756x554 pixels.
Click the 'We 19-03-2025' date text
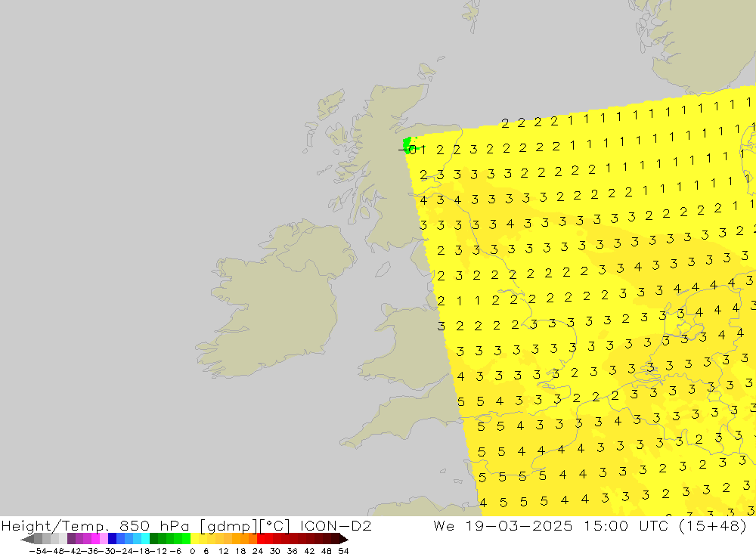pos(503,525)
